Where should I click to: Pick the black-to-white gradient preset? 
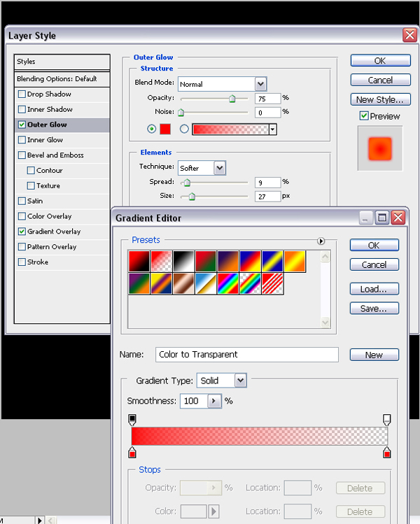click(183, 262)
